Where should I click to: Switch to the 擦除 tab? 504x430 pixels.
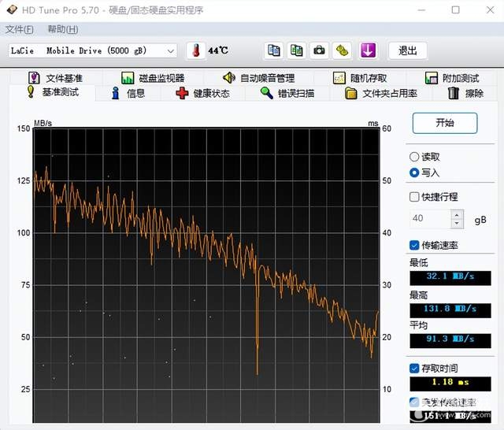tap(465, 94)
